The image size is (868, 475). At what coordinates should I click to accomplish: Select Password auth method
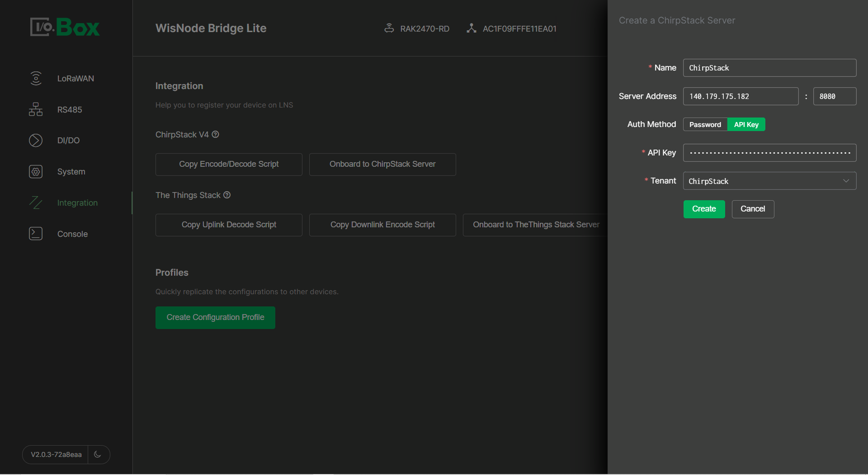point(705,124)
